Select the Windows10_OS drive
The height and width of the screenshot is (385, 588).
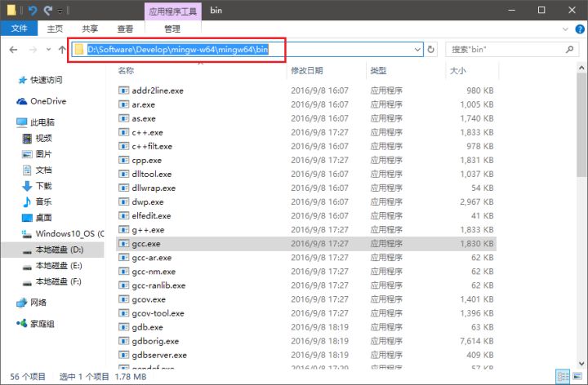coord(63,234)
